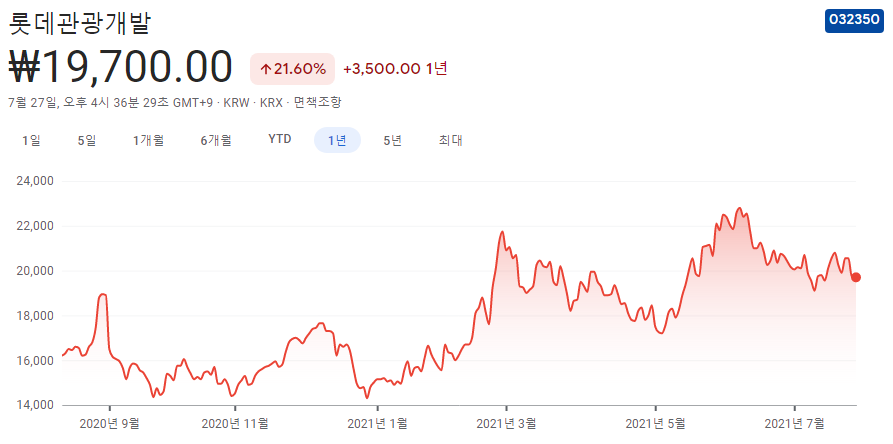
Task: Click the 2021년 3월 axis label
Action: 506,423
